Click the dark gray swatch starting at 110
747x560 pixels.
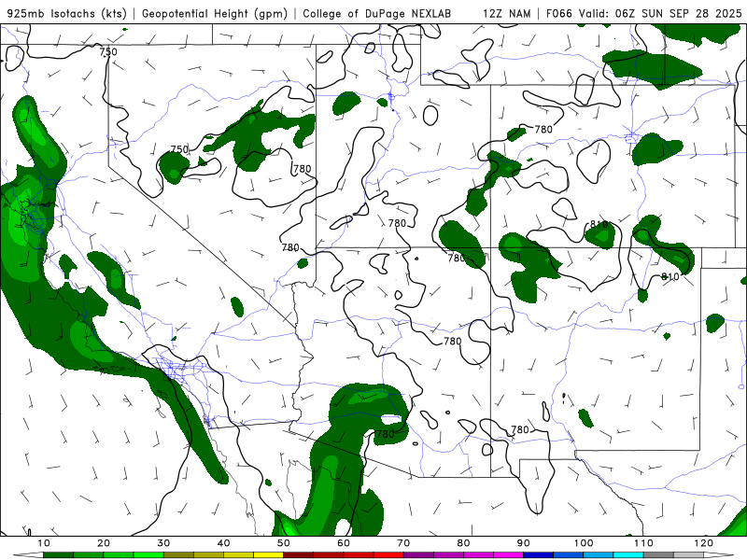(658, 555)
